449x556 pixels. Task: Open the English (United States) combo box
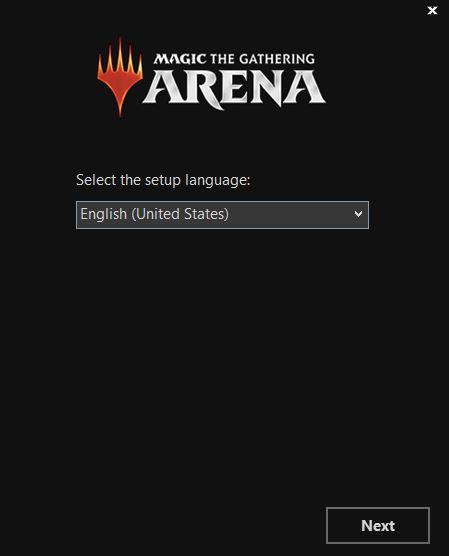pyautogui.click(x=222, y=215)
